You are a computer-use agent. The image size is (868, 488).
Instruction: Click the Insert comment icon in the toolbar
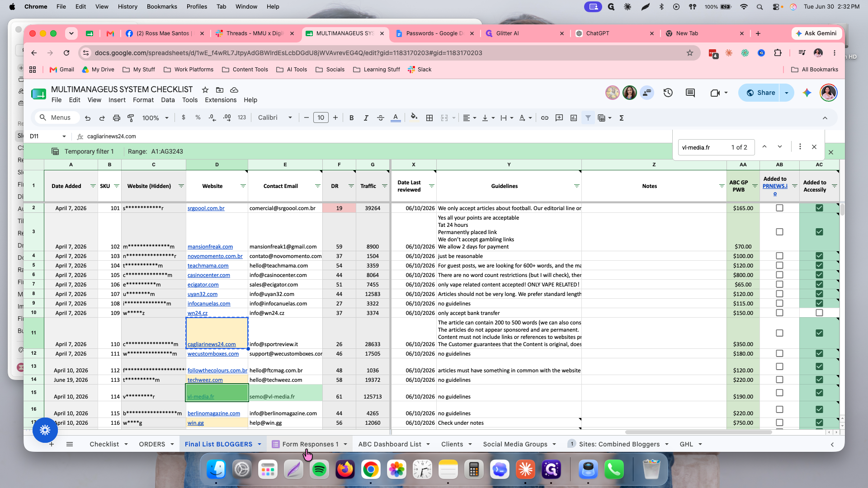[x=559, y=118]
